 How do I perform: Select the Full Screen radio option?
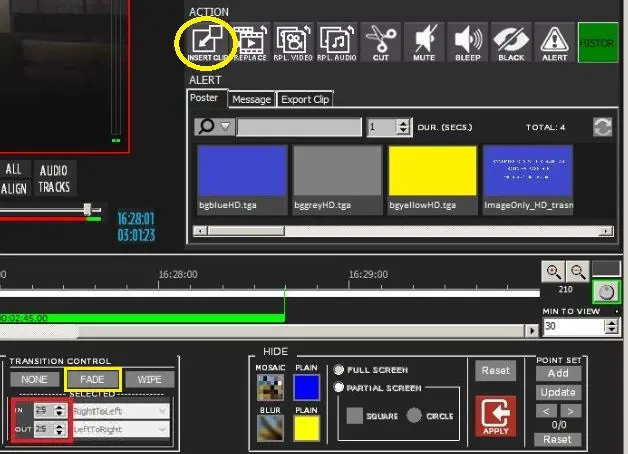340,370
